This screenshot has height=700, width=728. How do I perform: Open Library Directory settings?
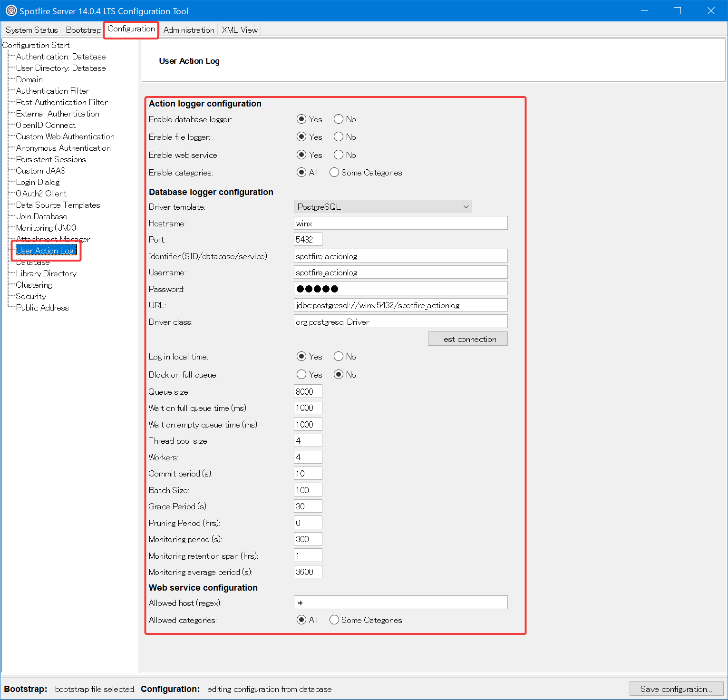(x=46, y=273)
